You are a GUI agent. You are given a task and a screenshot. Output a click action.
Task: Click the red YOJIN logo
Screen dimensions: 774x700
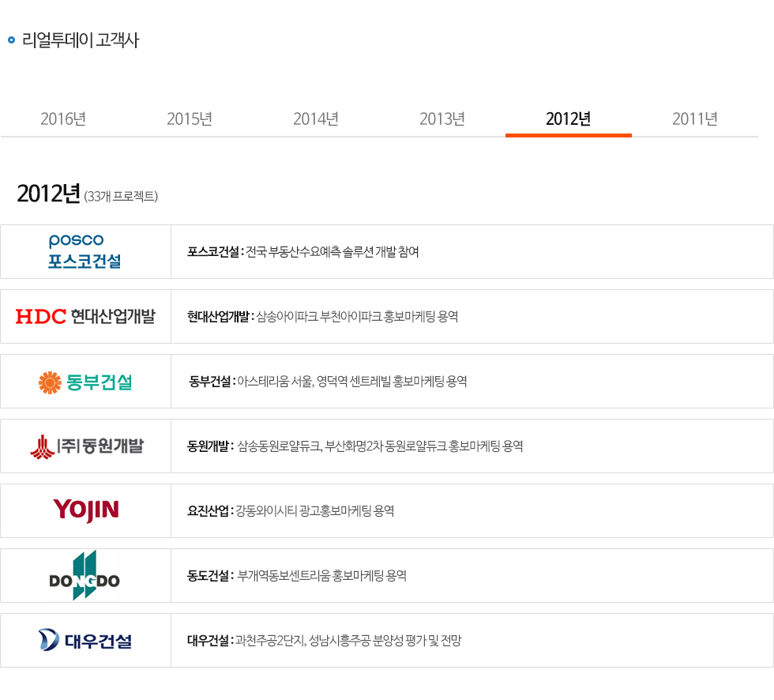(x=85, y=510)
